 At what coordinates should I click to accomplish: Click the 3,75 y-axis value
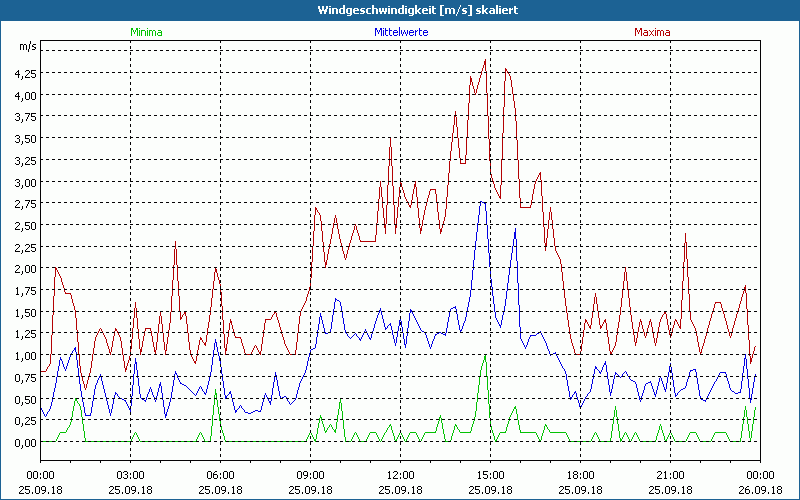point(26,117)
